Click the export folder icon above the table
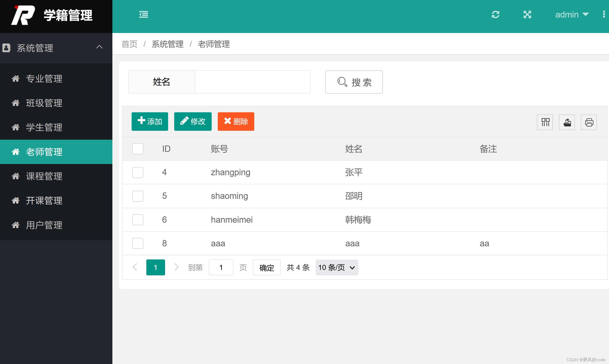 tap(567, 122)
